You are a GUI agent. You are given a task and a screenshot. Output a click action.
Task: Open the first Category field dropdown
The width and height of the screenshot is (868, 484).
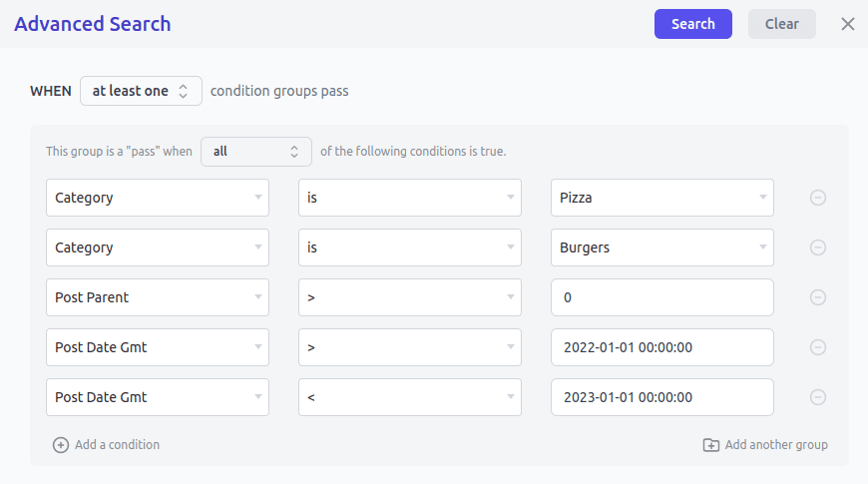point(158,198)
